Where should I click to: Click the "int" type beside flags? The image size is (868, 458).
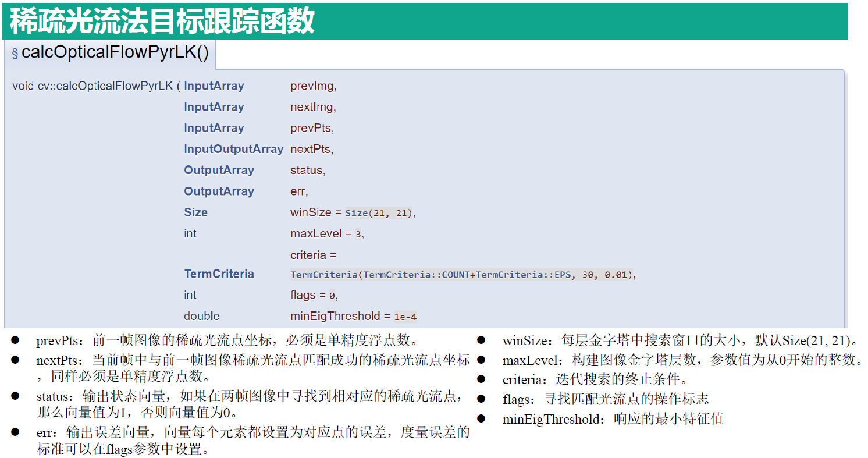tap(190, 295)
